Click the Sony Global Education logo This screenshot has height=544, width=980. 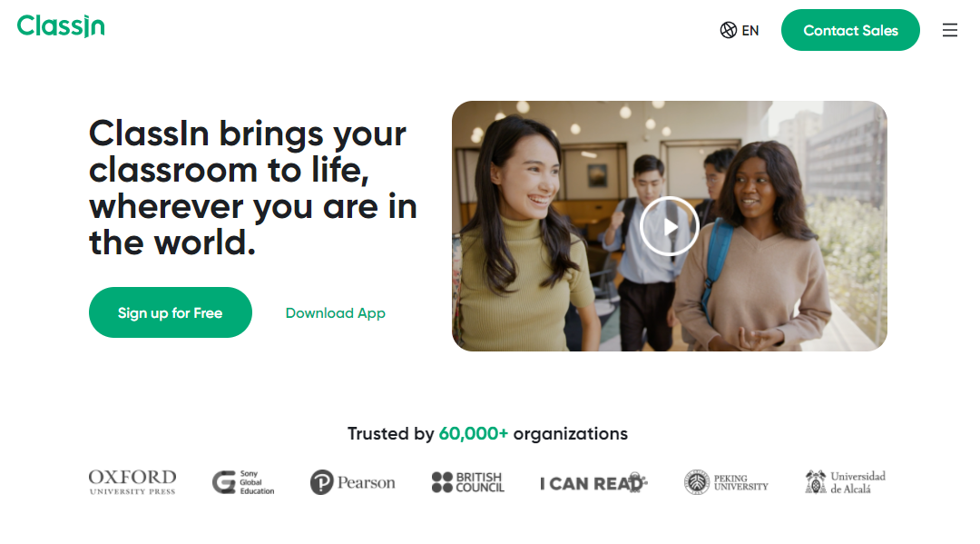click(243, 482)
